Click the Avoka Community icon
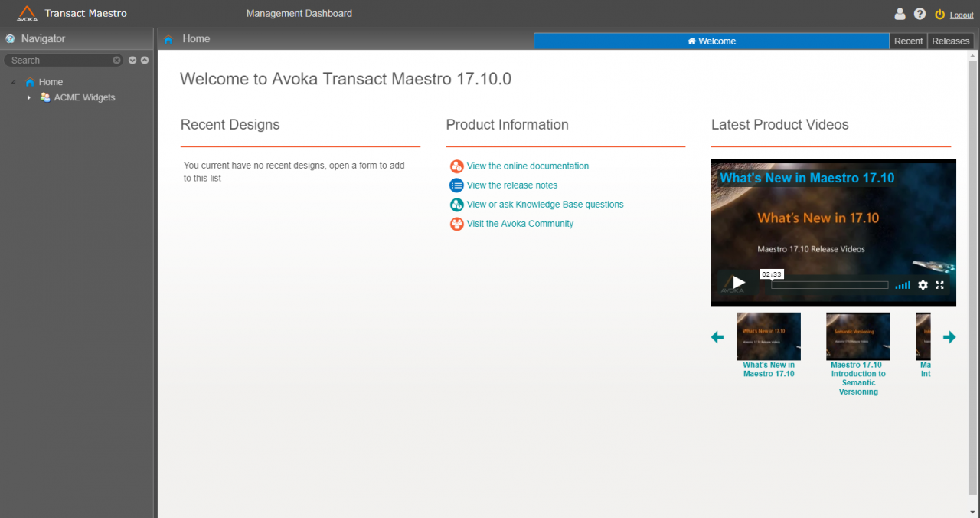Image resolution: width=980 pixels, height=518 pixels. [456, 224]
